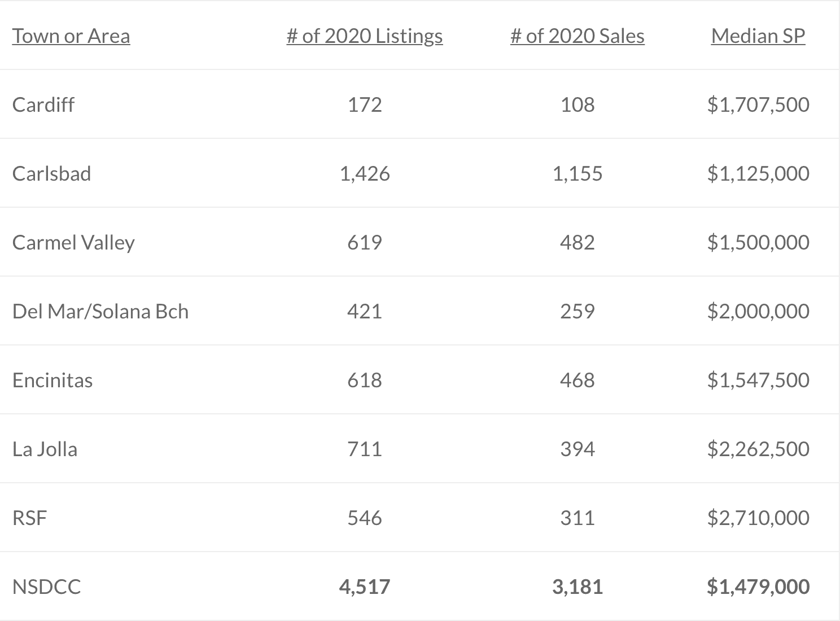
Task: Click the Del Mar/Solana Bch label
Action: point(100,312)
